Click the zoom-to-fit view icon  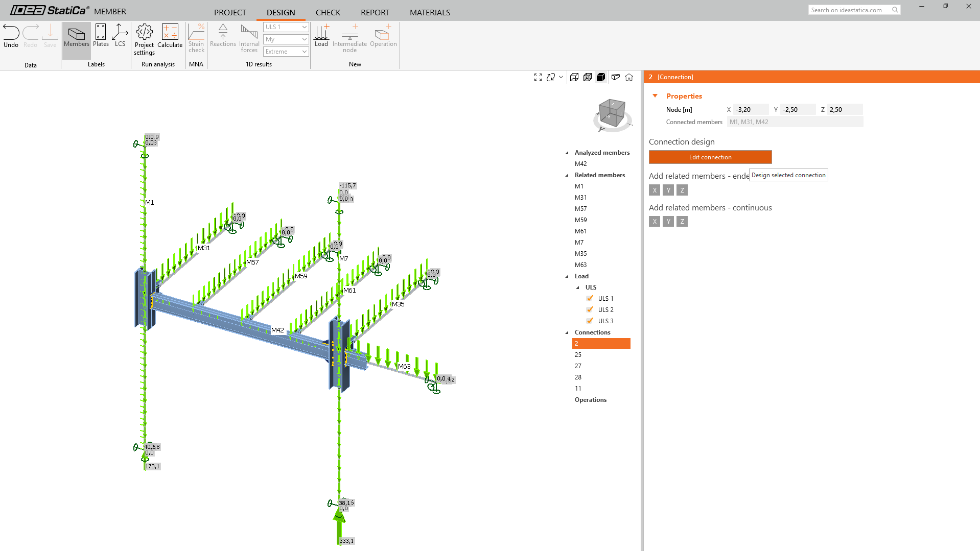click(x=538, y=77)
